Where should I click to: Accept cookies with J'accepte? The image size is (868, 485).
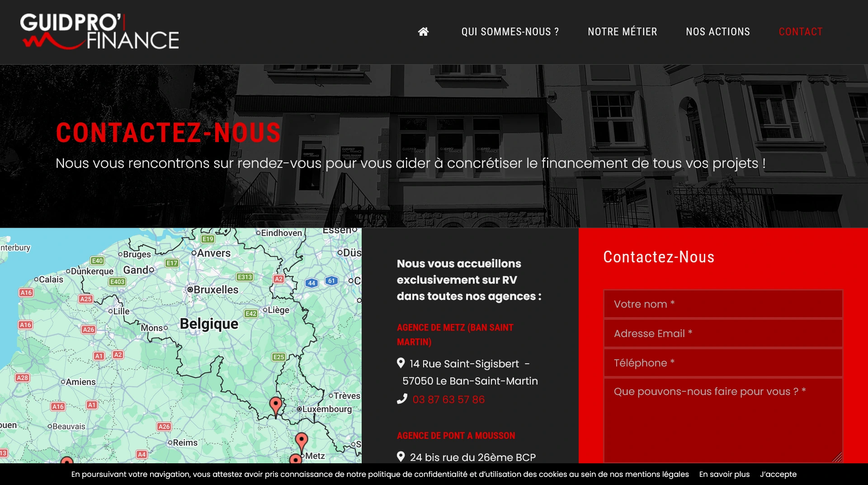778,474
